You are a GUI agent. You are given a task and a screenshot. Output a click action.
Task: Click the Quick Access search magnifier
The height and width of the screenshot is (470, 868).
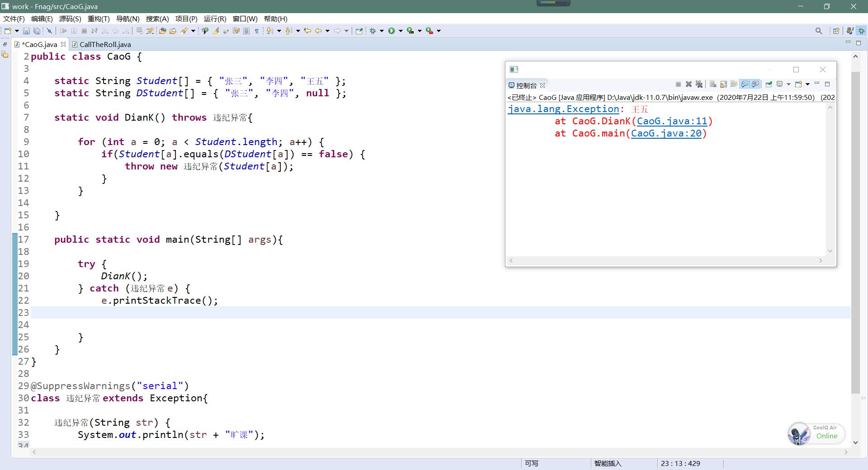[x=819, y=31]
